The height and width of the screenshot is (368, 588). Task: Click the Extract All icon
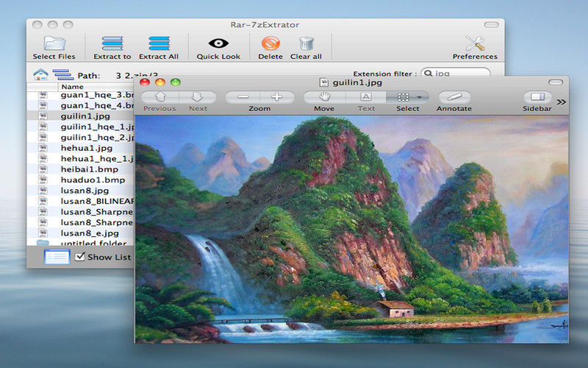coord(159,43)
